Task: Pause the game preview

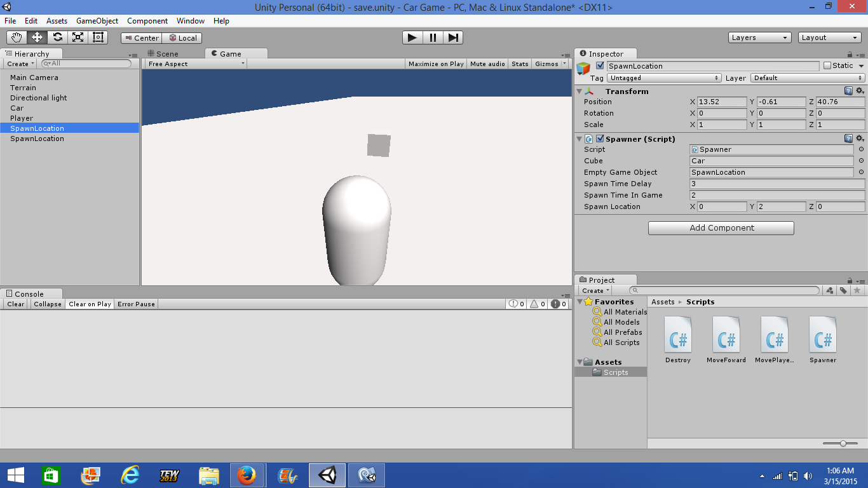Action: click(433, 37)
